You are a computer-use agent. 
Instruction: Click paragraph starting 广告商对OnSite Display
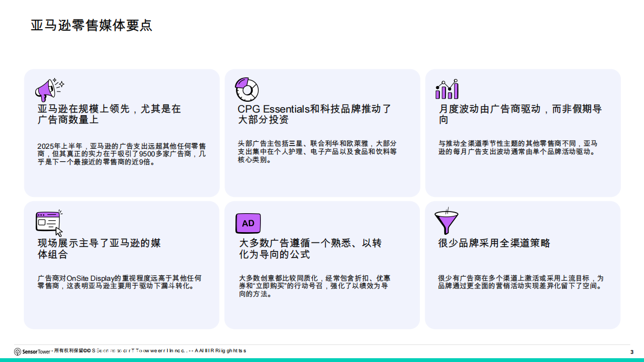coord(120,282)
